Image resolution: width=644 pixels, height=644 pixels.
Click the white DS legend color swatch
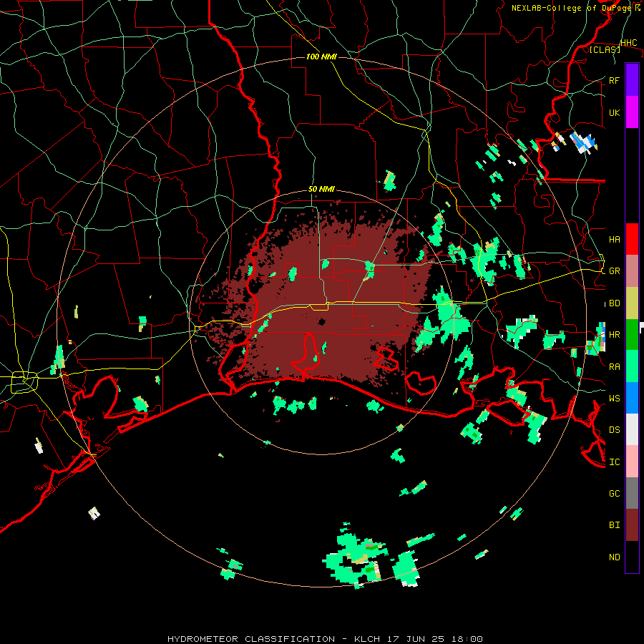tap(632, 429)
